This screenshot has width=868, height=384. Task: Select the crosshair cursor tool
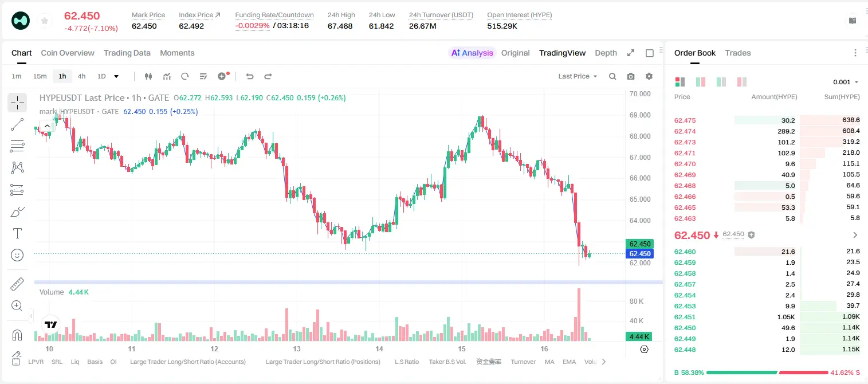click(17, 103)
